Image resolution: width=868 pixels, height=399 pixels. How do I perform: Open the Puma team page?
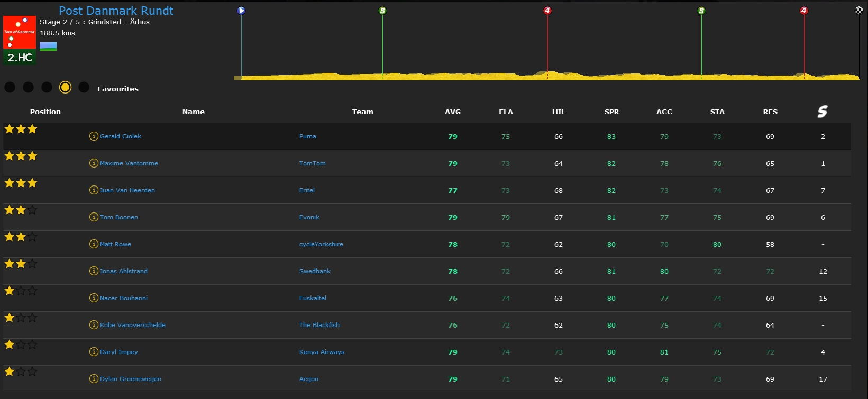point(308,136)
